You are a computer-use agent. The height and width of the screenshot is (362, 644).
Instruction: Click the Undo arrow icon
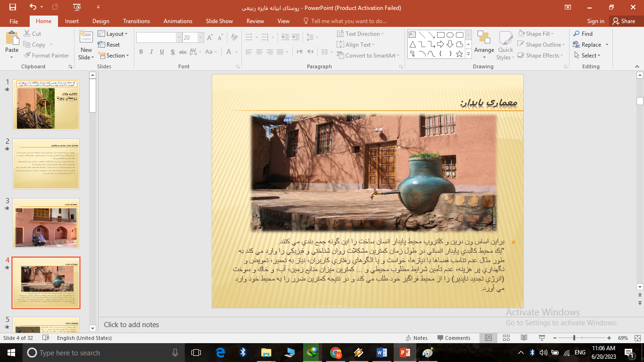click(x=33, y=7)
